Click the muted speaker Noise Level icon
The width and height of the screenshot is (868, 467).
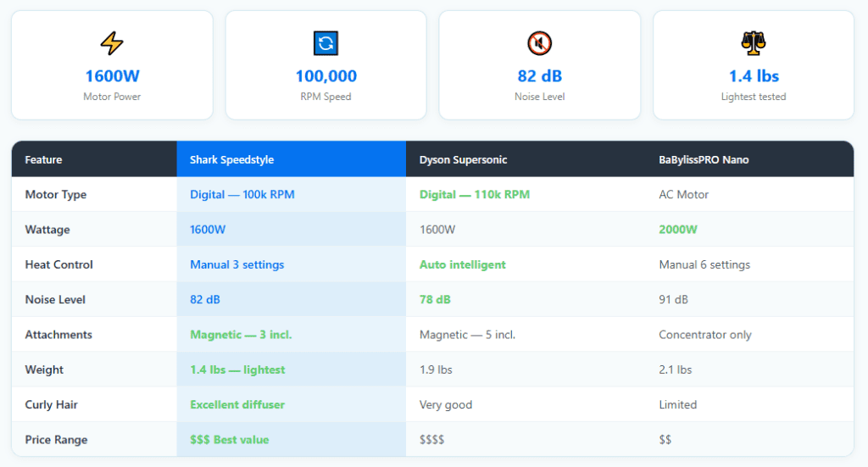point(539,43)
